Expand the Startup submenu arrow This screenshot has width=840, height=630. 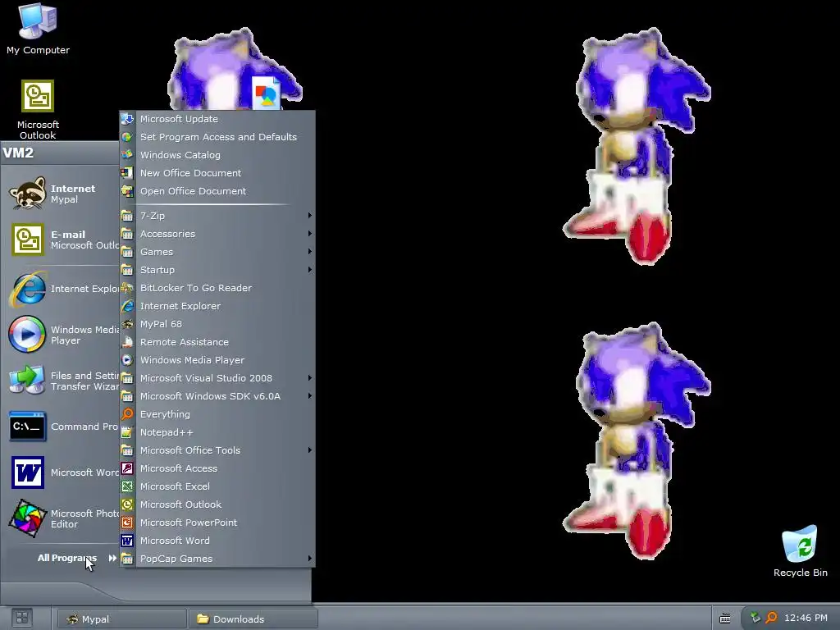(309, 270)
